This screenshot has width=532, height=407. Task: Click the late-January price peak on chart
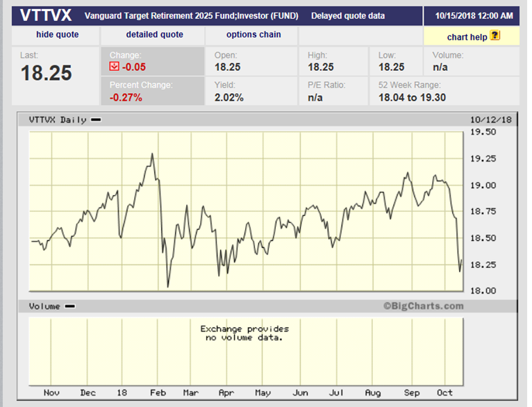click(152, 154)
